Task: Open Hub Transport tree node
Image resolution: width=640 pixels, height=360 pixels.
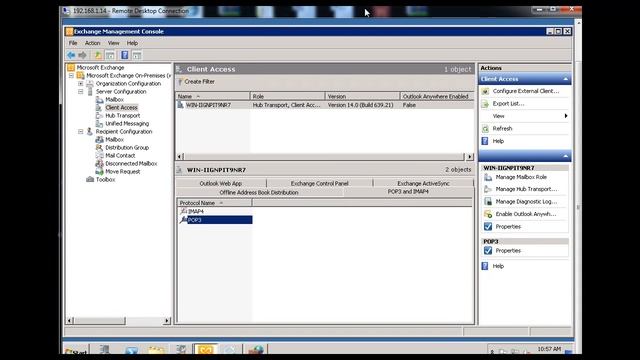Action: coord(122,116)
